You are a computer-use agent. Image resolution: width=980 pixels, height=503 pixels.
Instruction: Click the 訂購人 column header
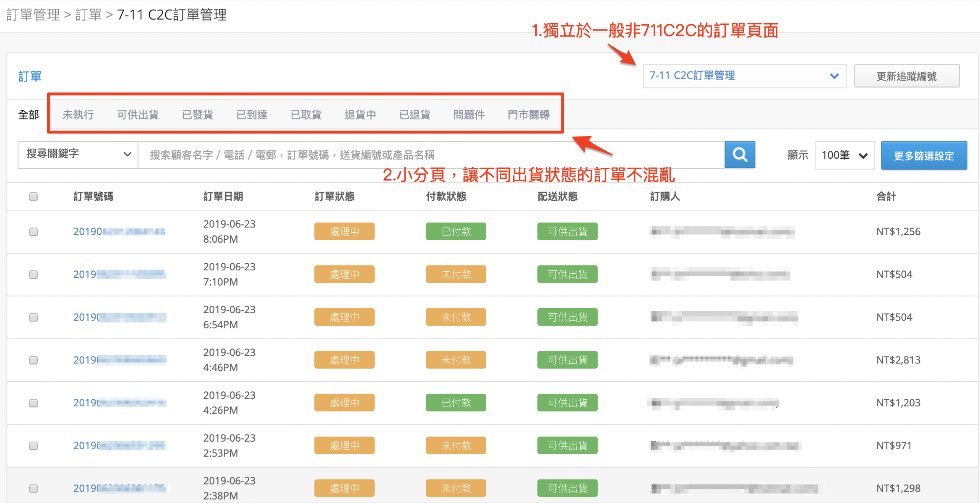pyautogui.click(x=665, y=196)
